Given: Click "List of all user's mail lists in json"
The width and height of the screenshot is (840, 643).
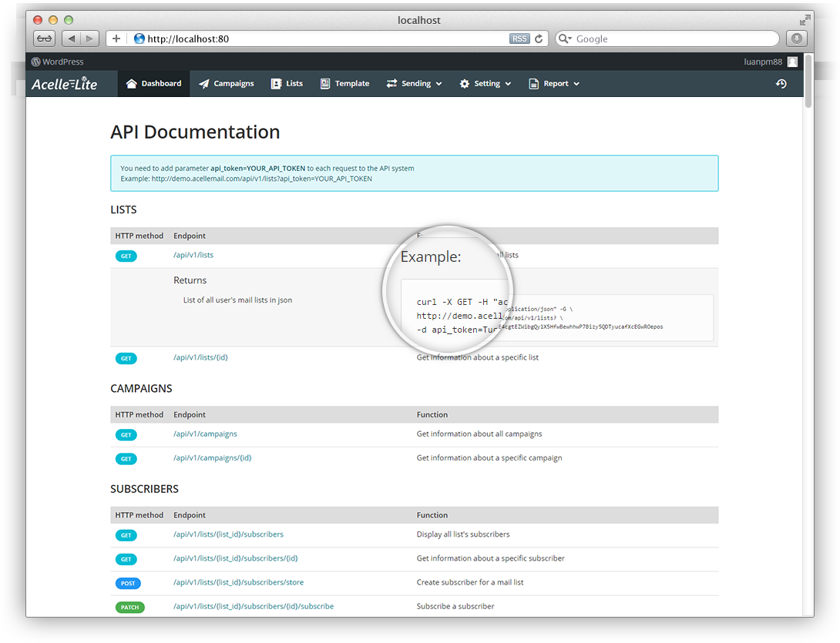Looking at the screenshot, I should [x=237, y=300].
